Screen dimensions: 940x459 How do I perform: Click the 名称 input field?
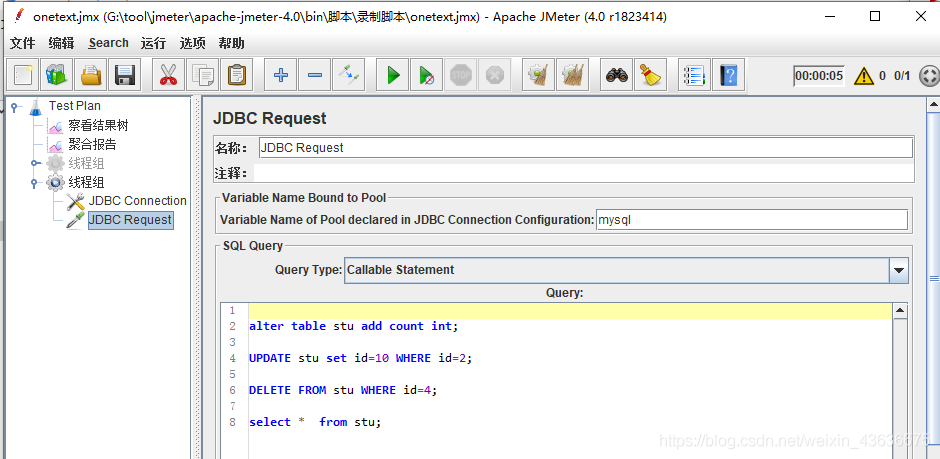586,148
